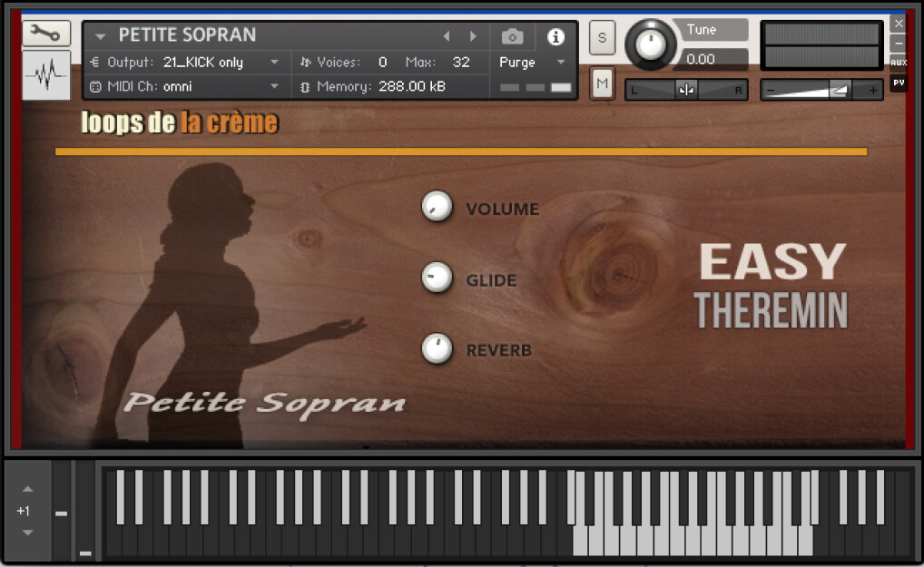Click the loops de la crème logo
The width and height of the screenshot is (924, 567).
pos(179,122)
